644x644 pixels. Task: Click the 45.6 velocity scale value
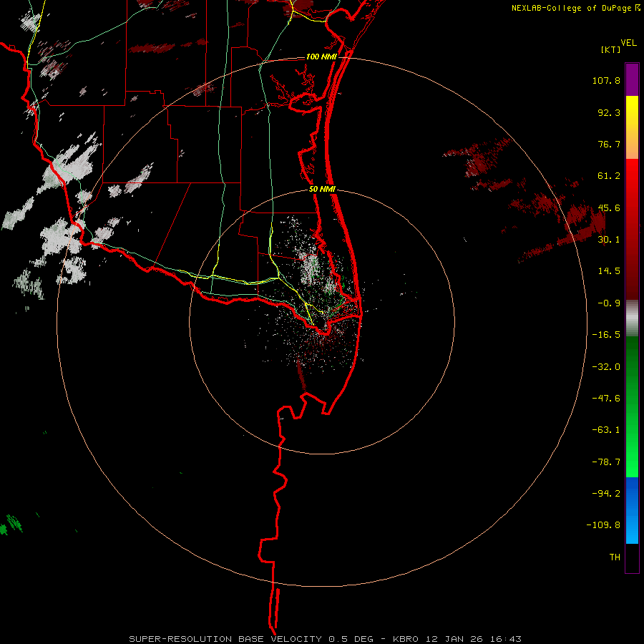tap(609, 208)
